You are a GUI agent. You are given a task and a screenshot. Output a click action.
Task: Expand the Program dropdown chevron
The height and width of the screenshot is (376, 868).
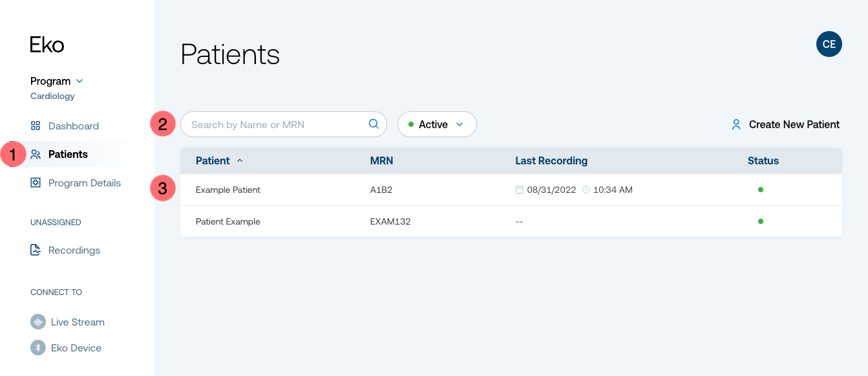(x=79, y=81)
